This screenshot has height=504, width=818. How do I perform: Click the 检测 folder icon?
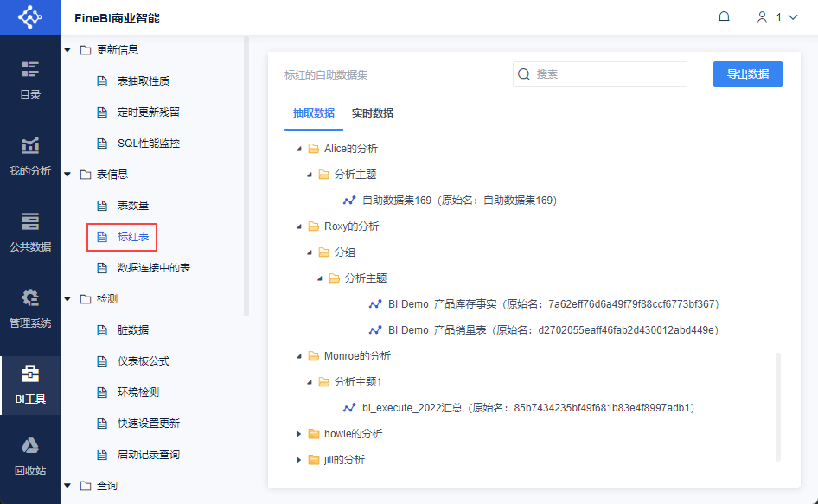tap(86, 299)
